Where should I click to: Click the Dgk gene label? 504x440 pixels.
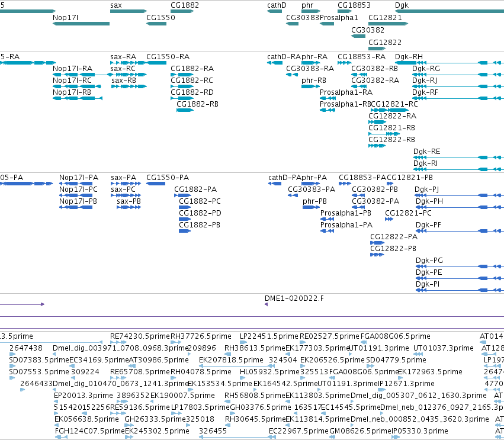(x=402, y=5)
